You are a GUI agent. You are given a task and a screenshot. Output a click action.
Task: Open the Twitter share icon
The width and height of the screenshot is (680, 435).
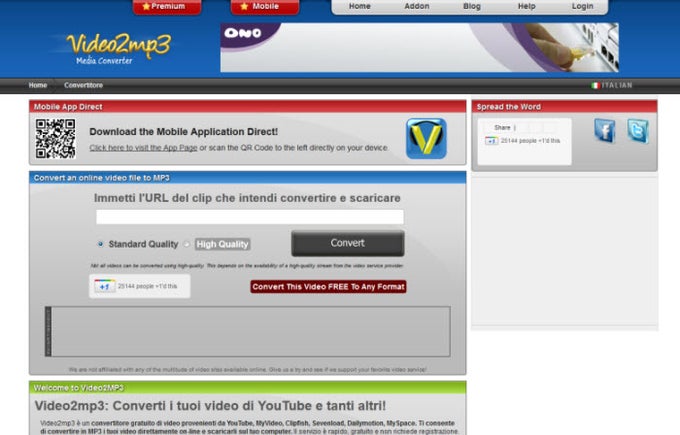point(638,131)
